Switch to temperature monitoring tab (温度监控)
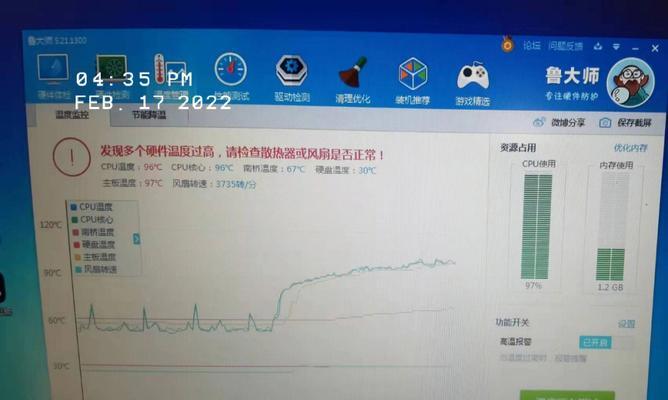668x400 pixels. pos(72,115)
